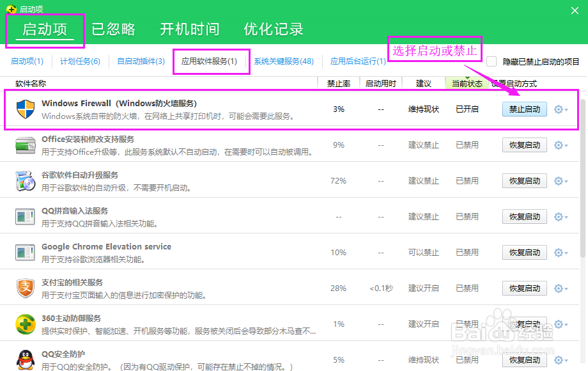The width and height of the screenshot is (588, 371).
Task: Close the 启动项 window
Action: [575, 10]
